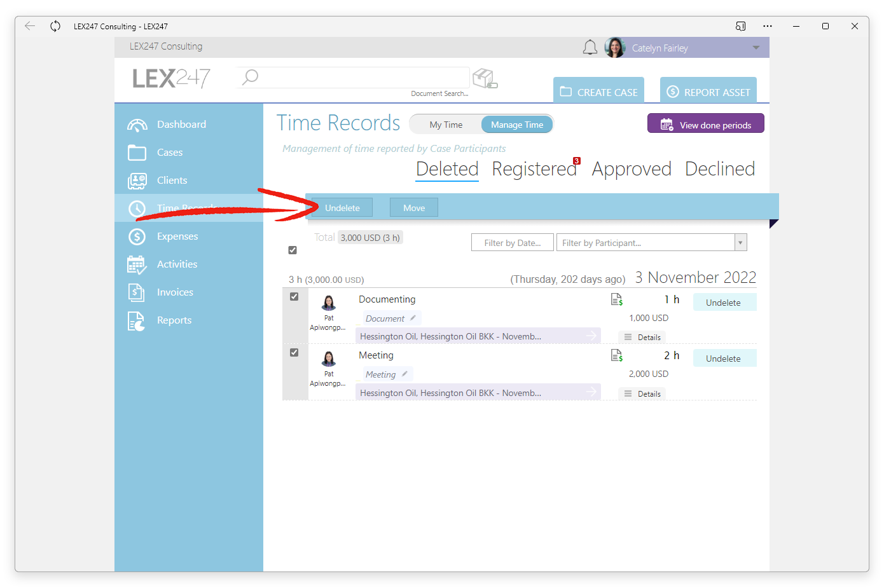Open Filter by Participant dropdown arrow
This screenshot has height=588, width=884.
click(740, 243)
